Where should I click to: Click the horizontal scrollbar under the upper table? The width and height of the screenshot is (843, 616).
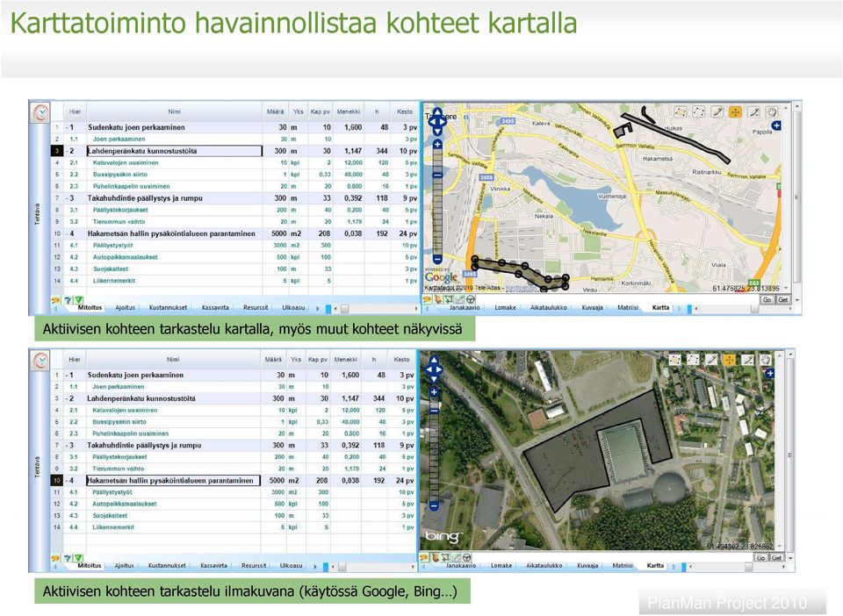click(376, 309)
